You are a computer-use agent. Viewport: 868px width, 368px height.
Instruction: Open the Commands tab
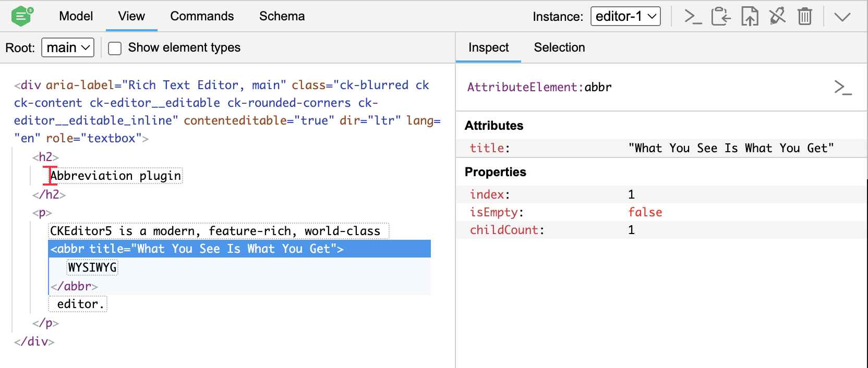click(202, 16)
